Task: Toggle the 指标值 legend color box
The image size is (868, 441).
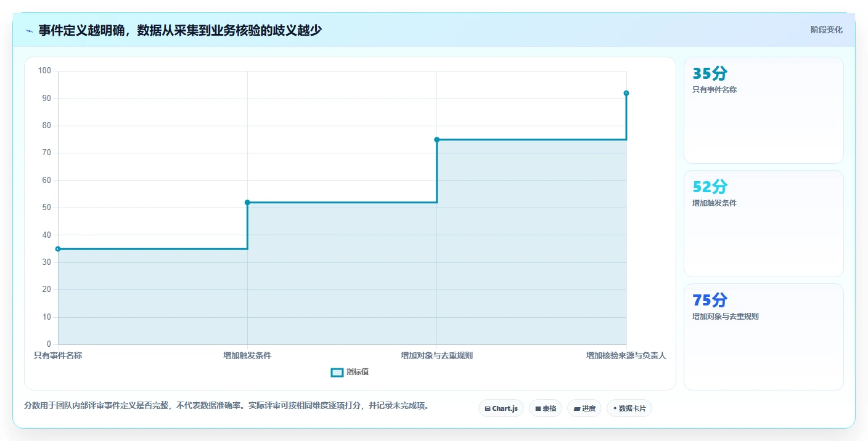Action: pyautogui.click(x=337, y=372)
